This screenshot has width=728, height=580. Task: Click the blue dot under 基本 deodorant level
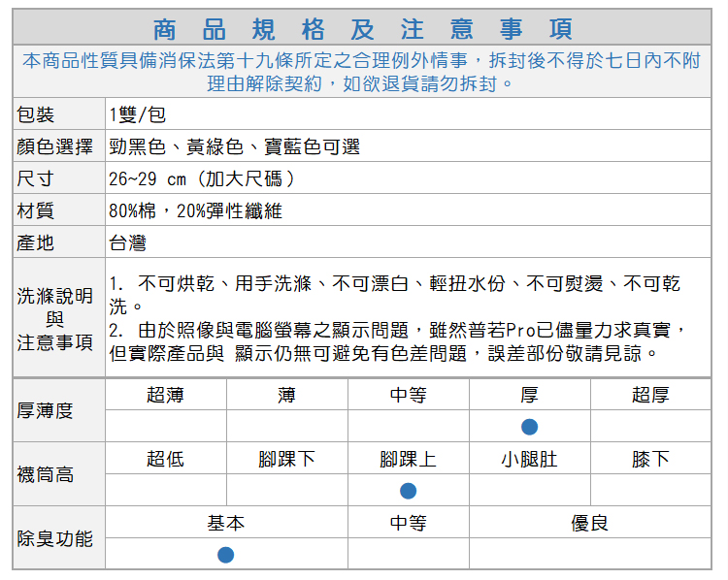[x=225, y=555]
